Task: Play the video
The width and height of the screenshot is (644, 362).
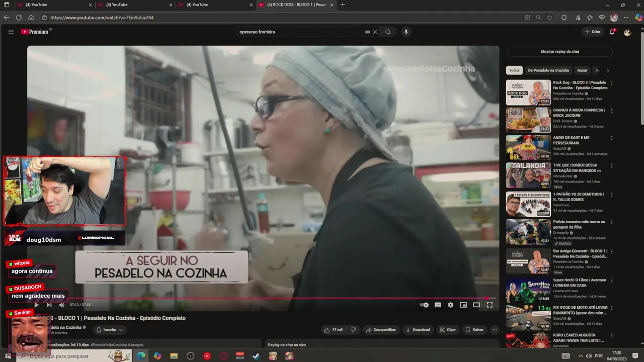Action: pos(36,305)
